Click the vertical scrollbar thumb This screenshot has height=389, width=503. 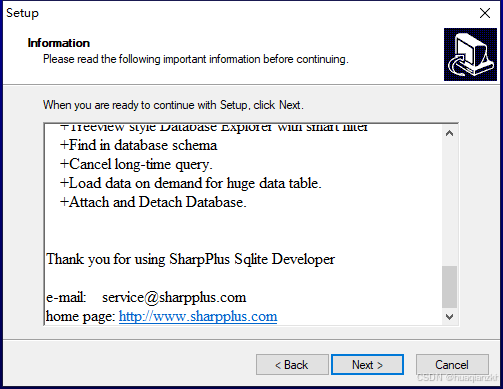point(449,287)
